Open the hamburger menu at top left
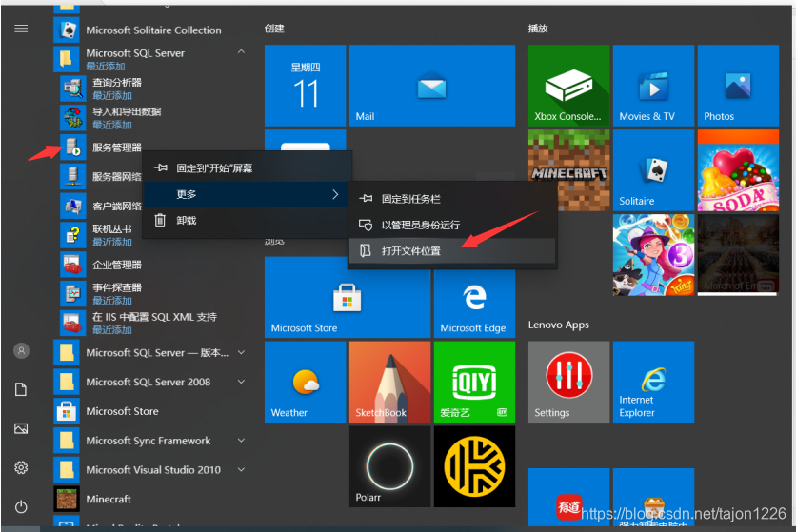 click(x=21, y=29)
